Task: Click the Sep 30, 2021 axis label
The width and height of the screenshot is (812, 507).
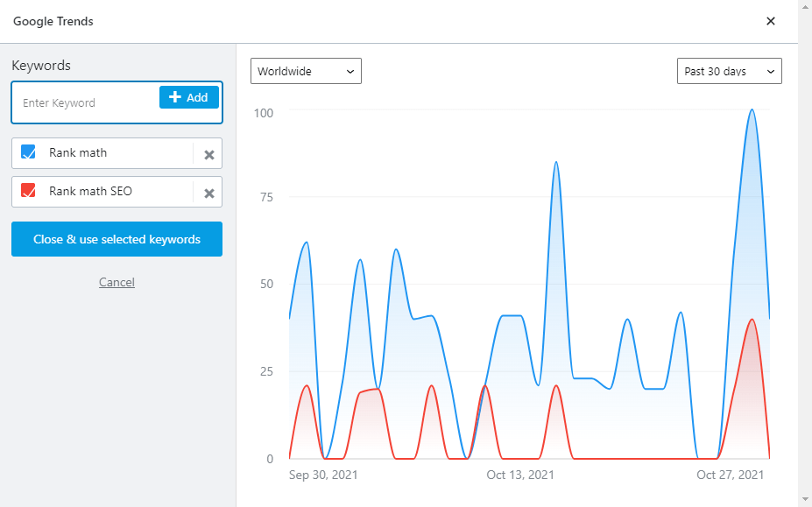Action: point(323,475)
